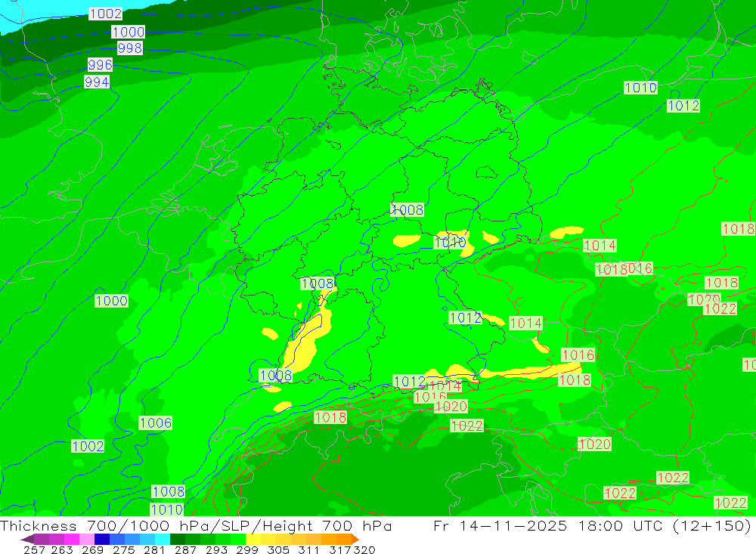756x554 pixels.
Task: Click the 263 legend value
Action: pos(62,550)
